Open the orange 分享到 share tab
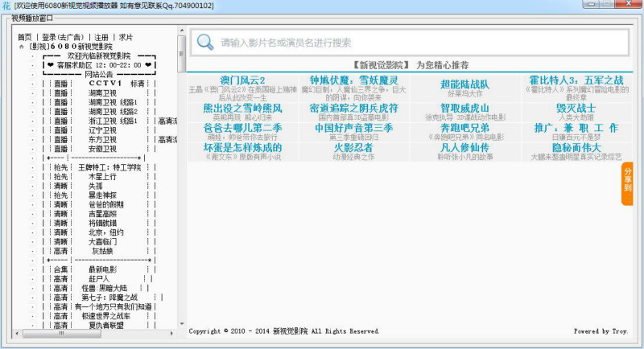Screen dimensions: 644x349 click(627, 183)
